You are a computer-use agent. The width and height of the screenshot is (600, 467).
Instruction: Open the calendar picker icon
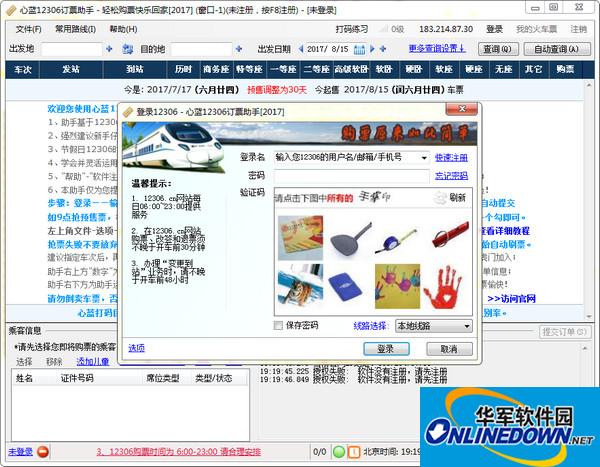(359, 49)
